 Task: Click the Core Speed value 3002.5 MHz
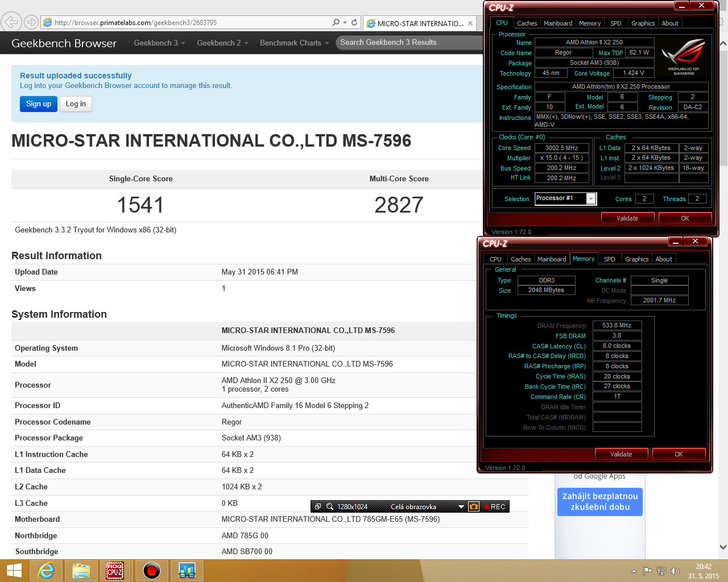pyautogui.click(x=561, y=148)
